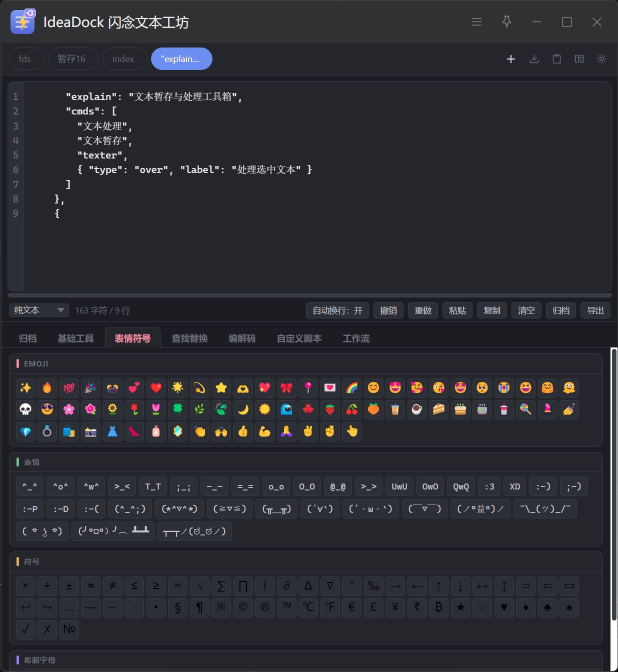Screen dimensions: 618x672
Task: Insert the blue dress emoji
Action: (112, 431)
